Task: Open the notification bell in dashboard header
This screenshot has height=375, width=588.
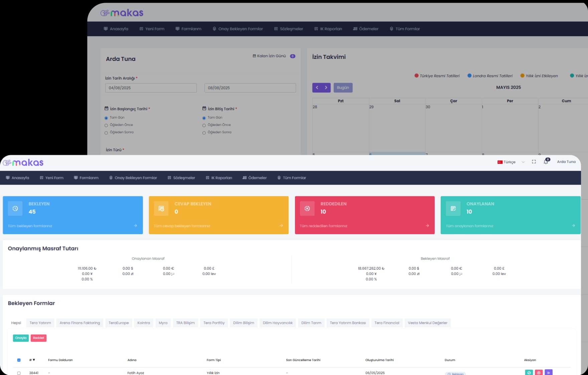Action: tap(546, 162)
